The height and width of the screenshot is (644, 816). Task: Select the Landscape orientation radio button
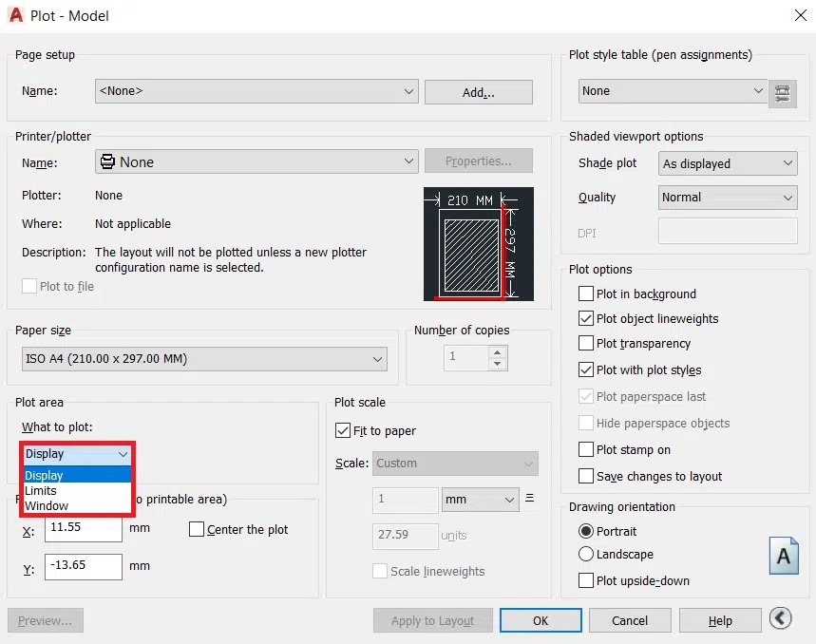pyautogui.click(x=586, y=555)
